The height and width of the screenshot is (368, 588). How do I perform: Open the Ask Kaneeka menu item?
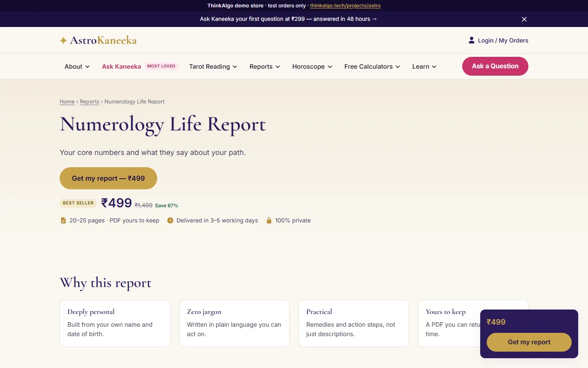pos(121,67)
